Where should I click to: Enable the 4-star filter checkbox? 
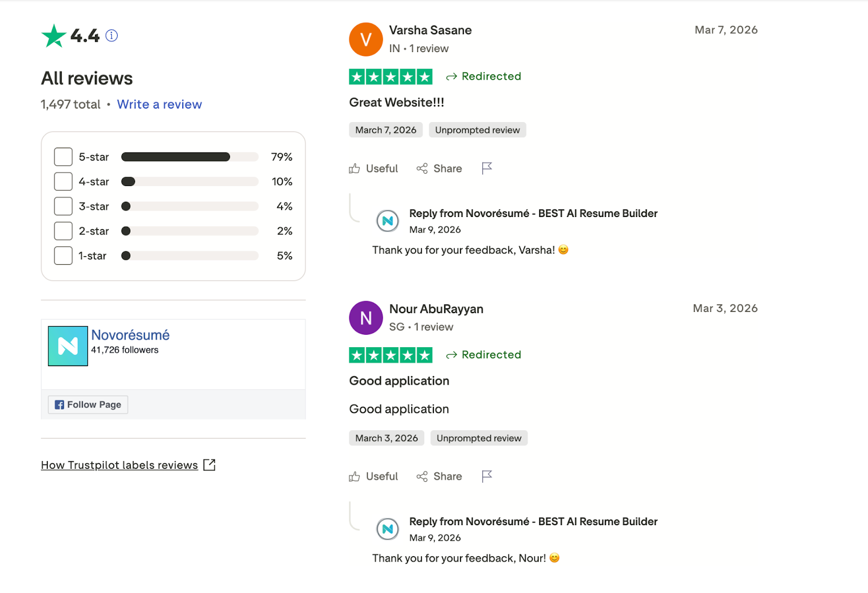point(63,182)
